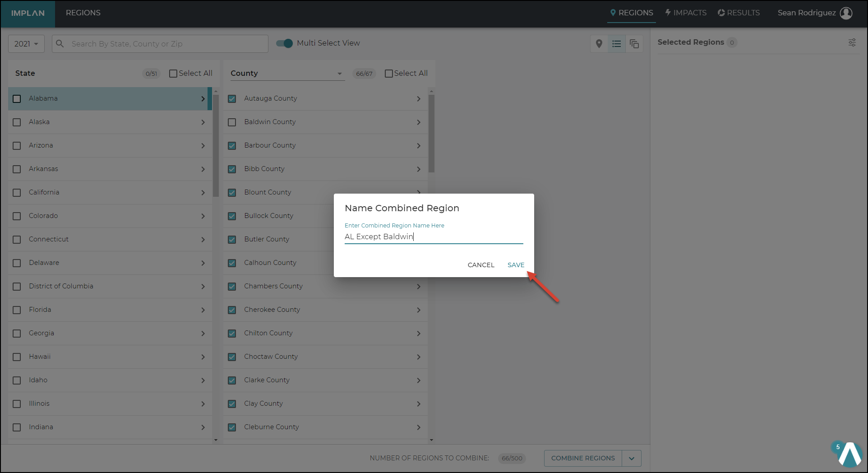
Task: Uncheck the Barbour County checkbox
Action: [x=232, y=145]
